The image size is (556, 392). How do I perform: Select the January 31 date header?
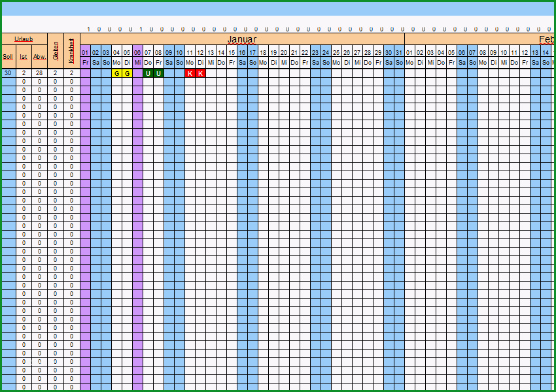coord(399,52)
